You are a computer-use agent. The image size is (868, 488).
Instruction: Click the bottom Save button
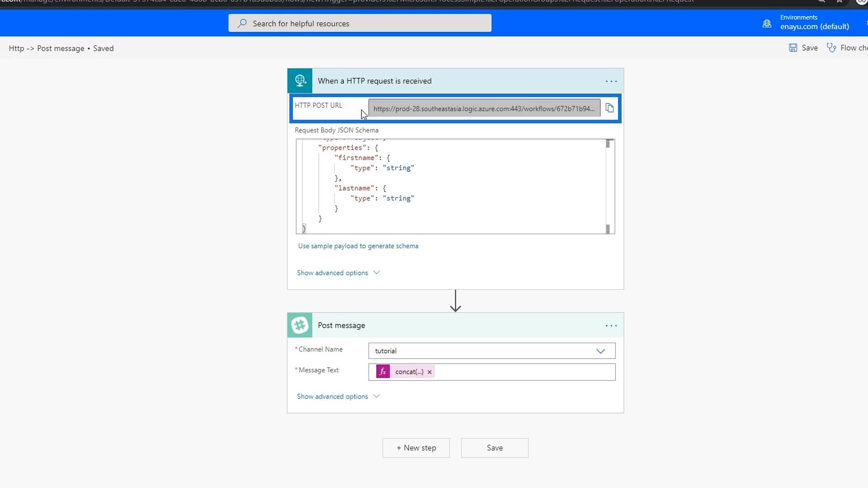pos(495,448)
